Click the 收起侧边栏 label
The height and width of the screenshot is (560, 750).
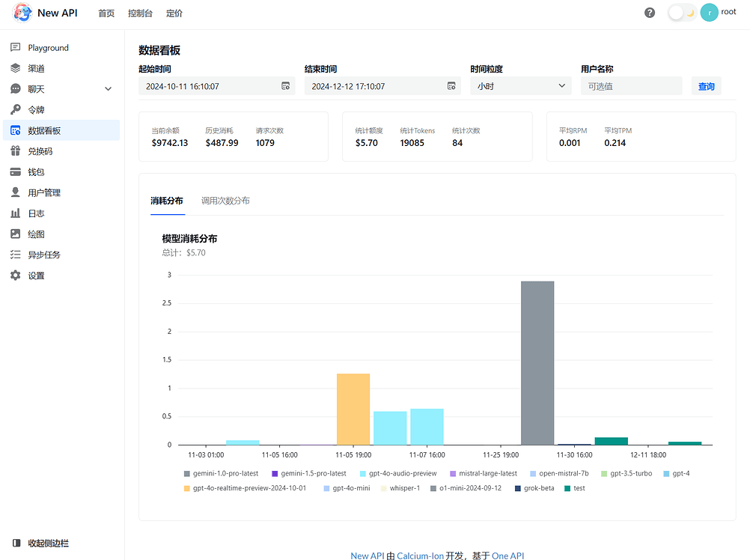49,544
